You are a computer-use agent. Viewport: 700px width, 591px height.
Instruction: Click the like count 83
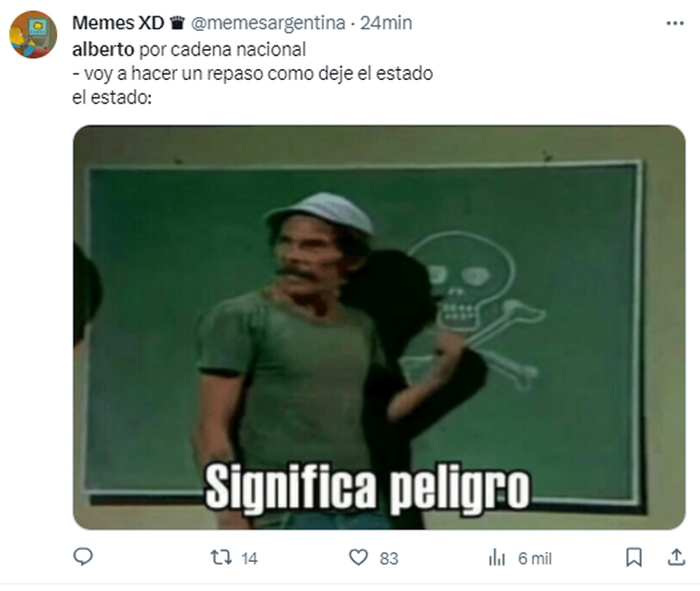click(x=389, y=558)
